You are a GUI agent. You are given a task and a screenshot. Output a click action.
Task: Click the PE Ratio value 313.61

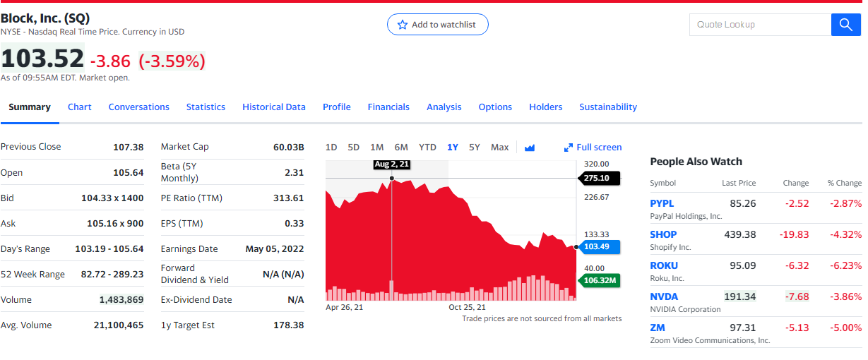289,198
